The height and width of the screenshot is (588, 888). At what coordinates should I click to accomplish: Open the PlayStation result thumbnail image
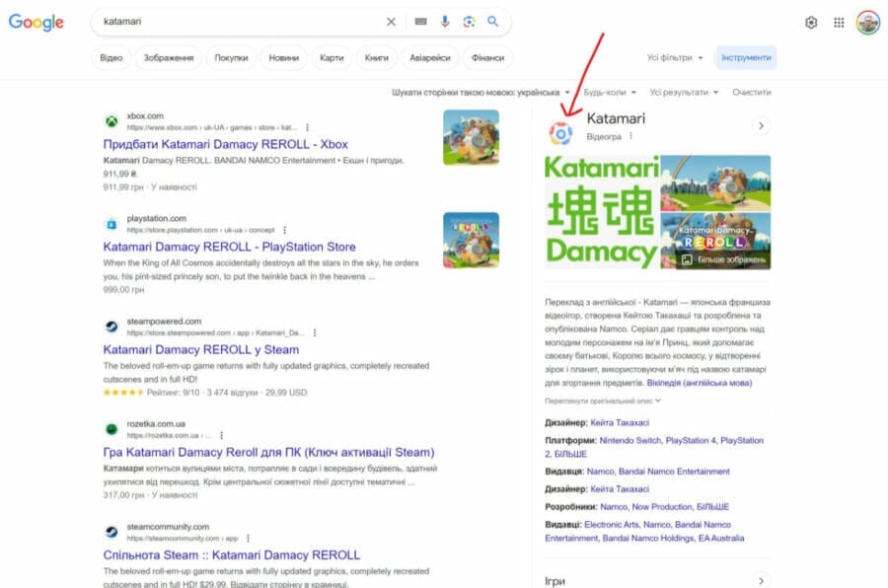click(472, 240)
